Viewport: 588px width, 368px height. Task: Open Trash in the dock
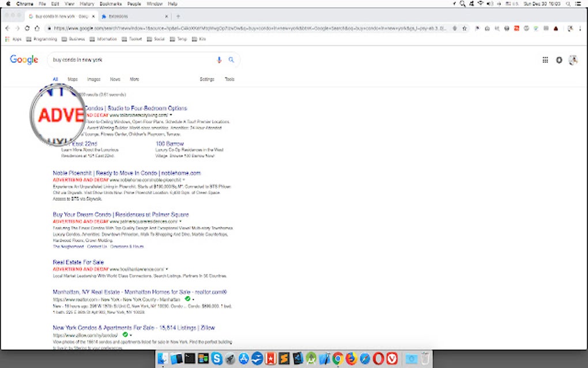425,359
